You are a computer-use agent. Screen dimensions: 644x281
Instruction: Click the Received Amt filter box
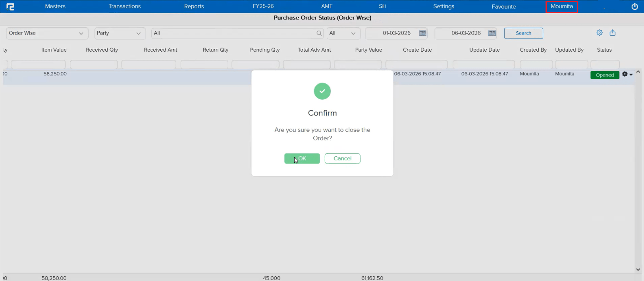pos(149,64)
